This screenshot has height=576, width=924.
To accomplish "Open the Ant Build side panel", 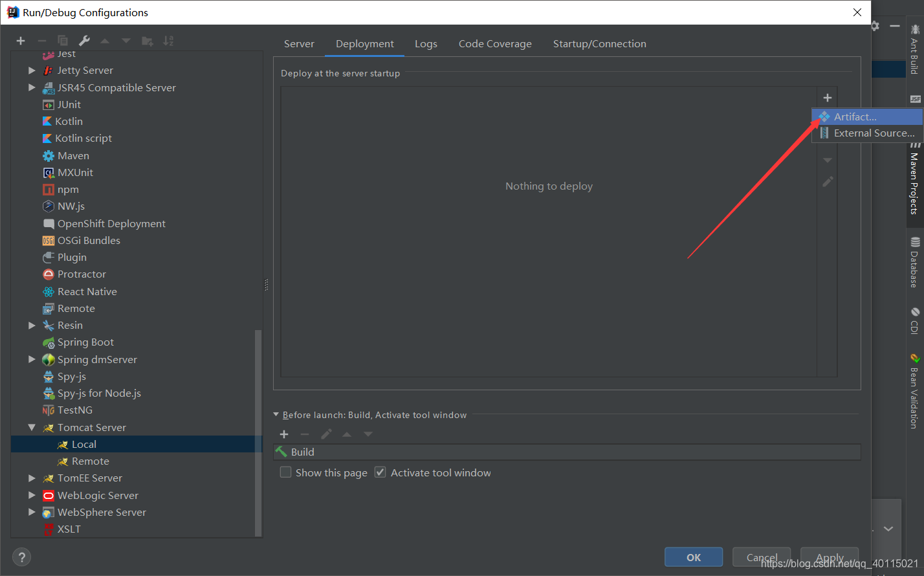I will (x=914, y=49).
